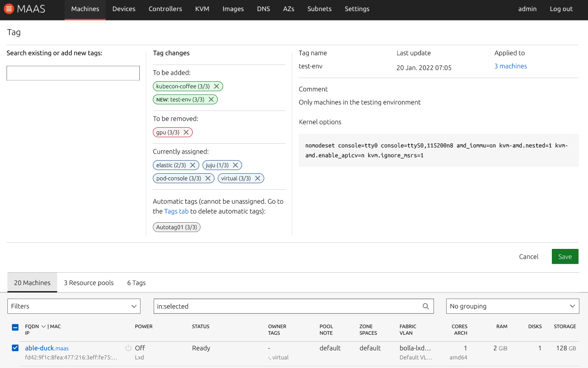Uncheck the able-duck machine checkbox
Image resolution: width=588 pixels, height=368 pixels.
point(15,348)
